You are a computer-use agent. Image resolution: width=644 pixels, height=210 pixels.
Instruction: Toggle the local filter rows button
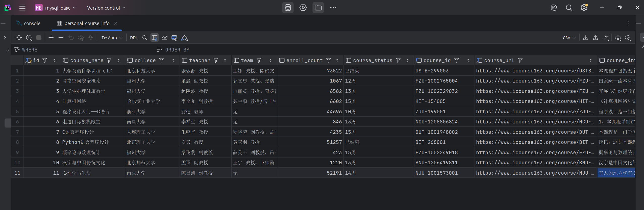point(155,38)
